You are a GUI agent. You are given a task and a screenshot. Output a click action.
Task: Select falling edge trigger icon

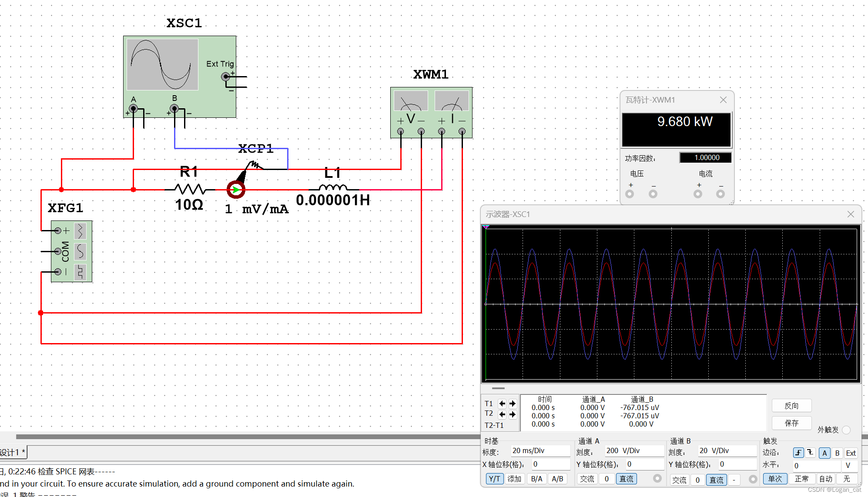[810, 453]
